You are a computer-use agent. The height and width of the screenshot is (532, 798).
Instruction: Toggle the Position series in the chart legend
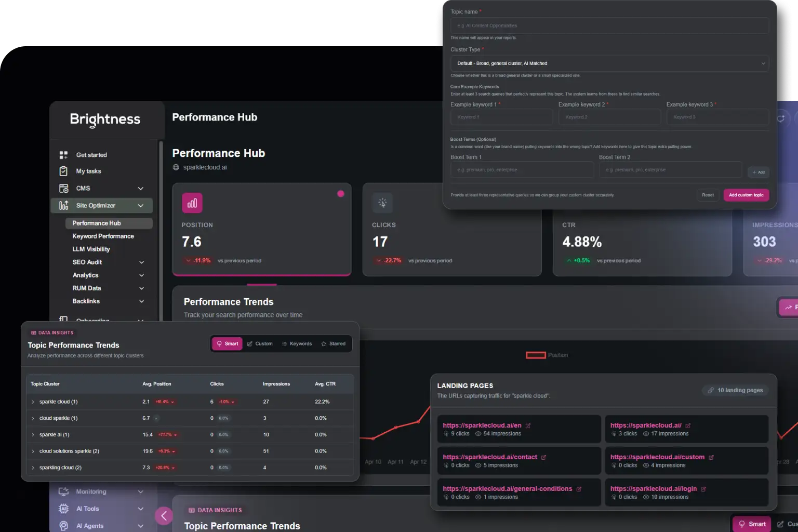pyautogui.click(x=547, y=355)
